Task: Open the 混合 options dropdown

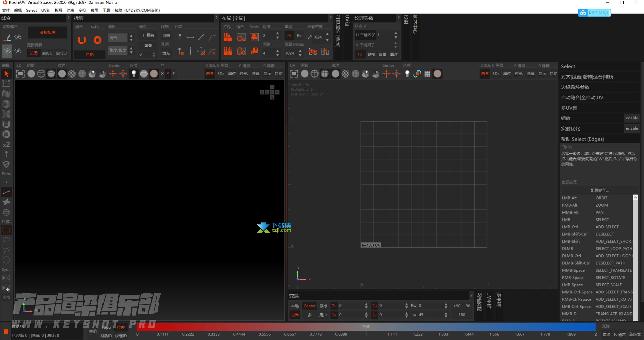Action: [x=118, y=38]
